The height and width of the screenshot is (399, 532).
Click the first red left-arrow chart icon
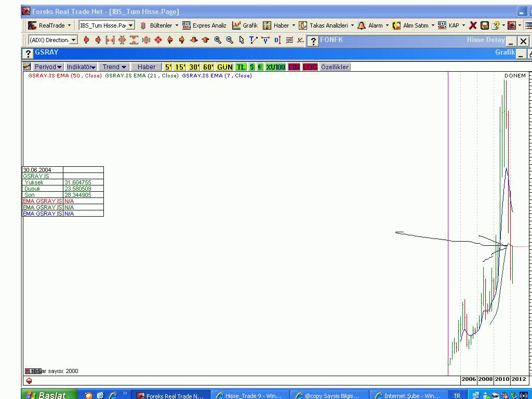86,40
